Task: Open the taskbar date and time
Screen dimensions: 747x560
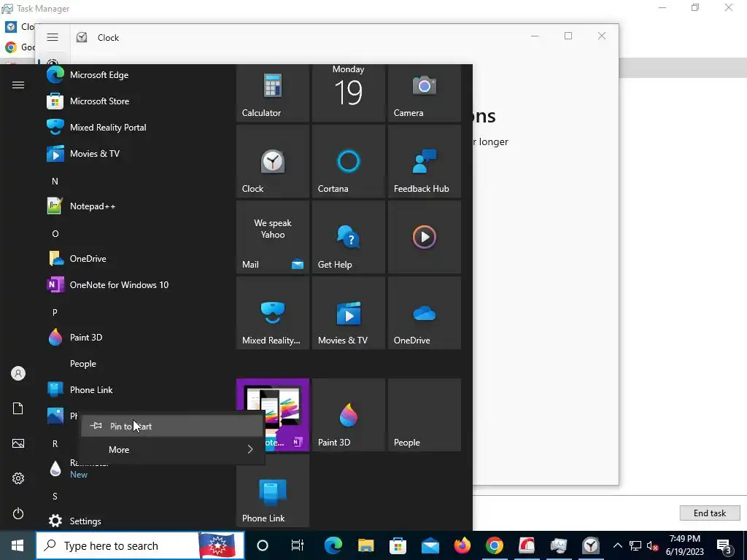Action: pos(684,545)
